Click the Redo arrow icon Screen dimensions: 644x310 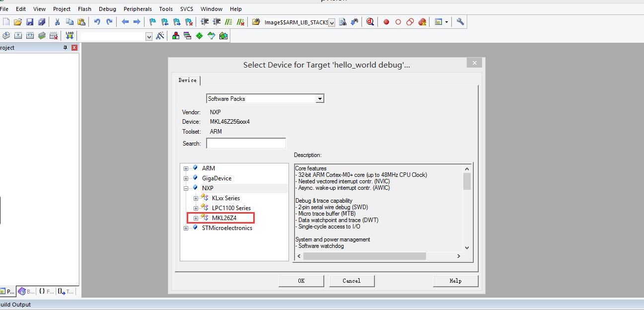pos(109,22)
